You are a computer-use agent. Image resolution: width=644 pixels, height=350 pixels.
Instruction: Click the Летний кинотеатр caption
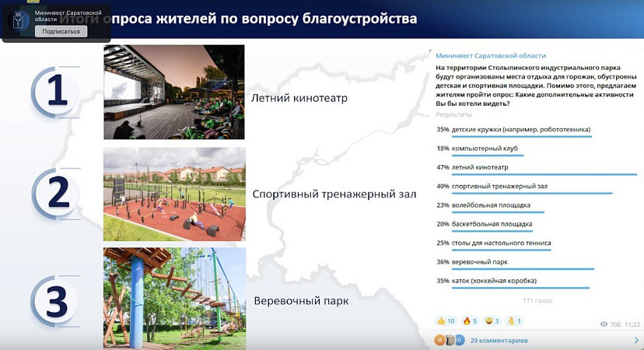point(299,98)
